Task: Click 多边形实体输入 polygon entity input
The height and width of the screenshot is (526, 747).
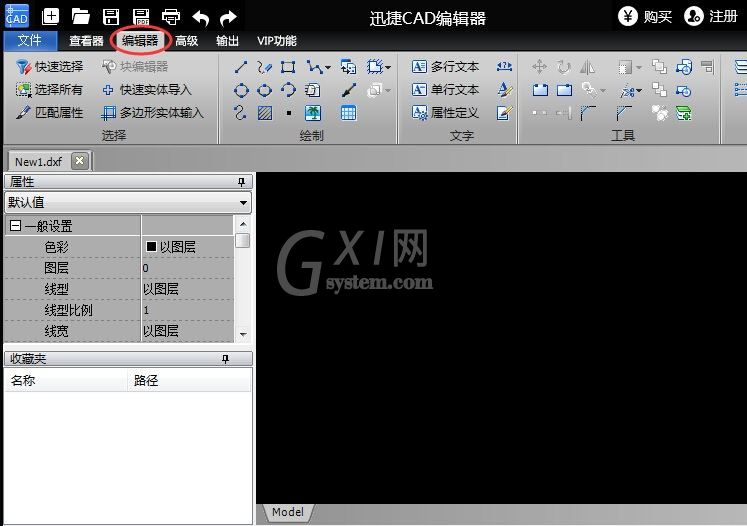Action: tap(153, 113)
